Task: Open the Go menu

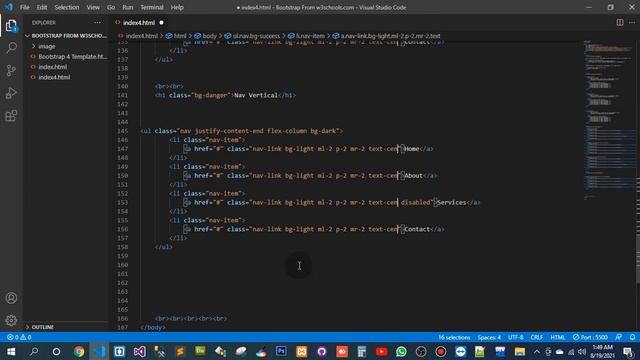Action: point(111,7)
